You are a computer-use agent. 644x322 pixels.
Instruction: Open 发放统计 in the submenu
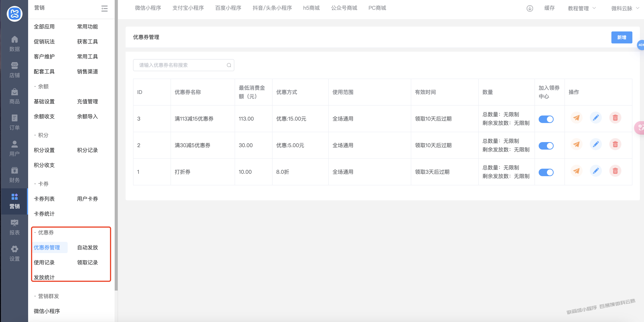[x=44, y=277]
